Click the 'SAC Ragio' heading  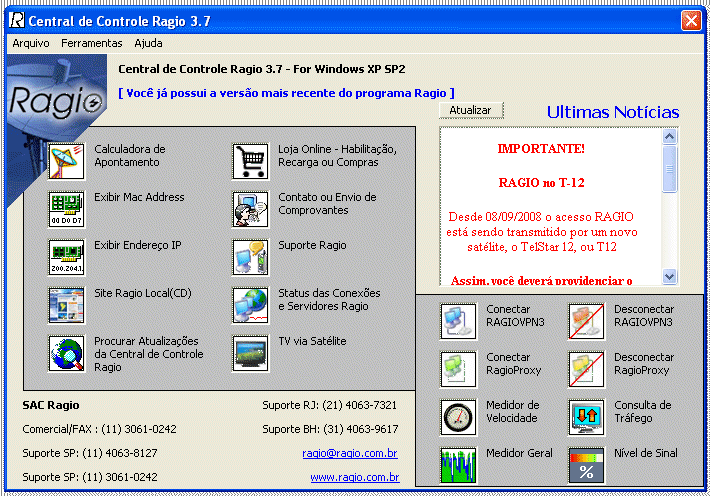point(51,405)
